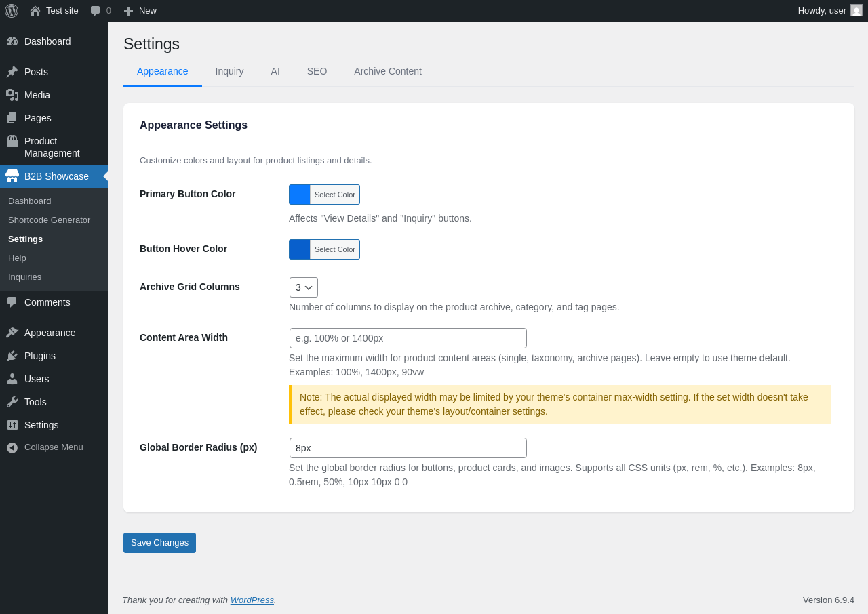Screen dimensions: 868x614
Task: Select the Primary Button Color swatch
Action: 300,195
